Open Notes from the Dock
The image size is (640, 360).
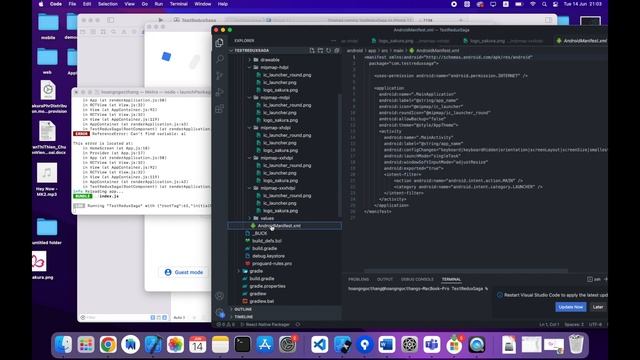tap(220, 345)
